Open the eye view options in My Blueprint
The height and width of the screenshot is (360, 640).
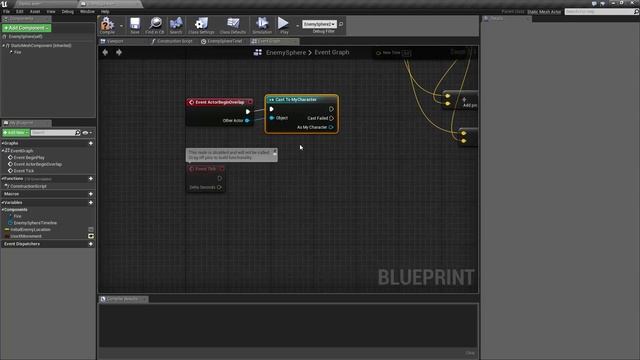87,133
